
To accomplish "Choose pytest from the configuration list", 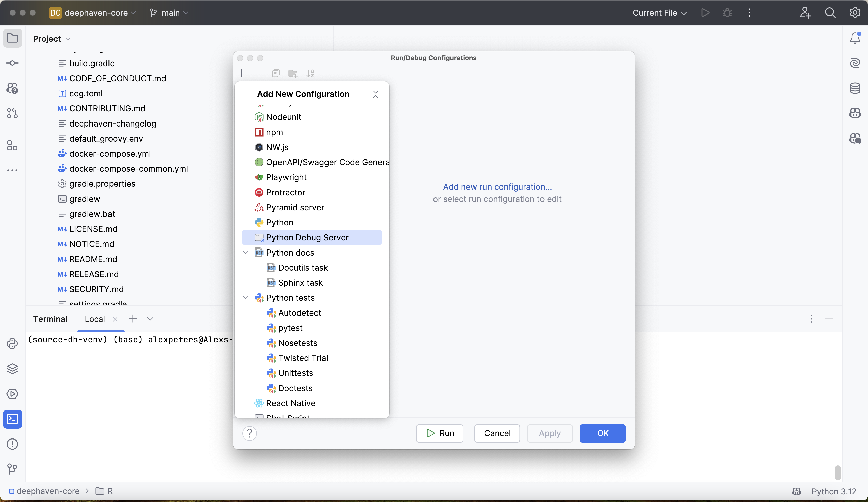I will 290,328.
